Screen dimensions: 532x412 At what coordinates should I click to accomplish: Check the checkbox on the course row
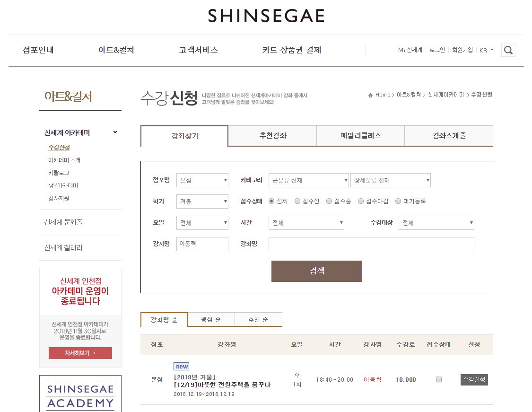point(439,379)
